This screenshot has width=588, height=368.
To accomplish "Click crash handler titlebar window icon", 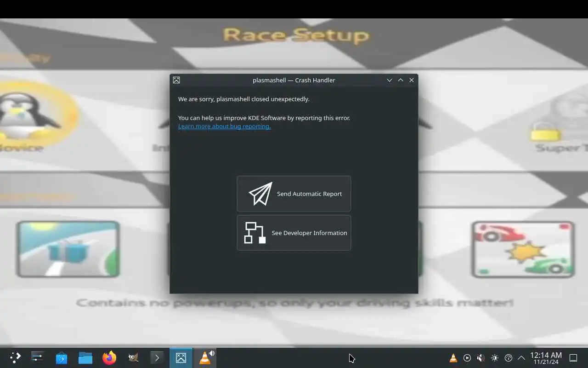I will point(176,80).
